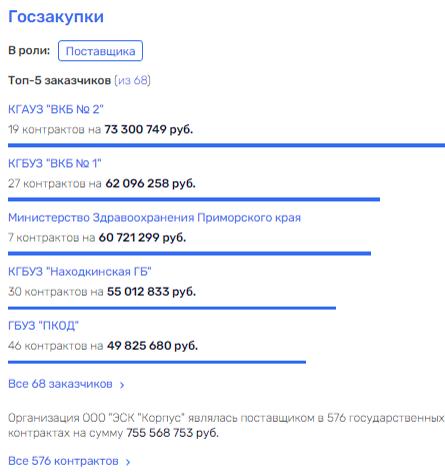Open Министерство Здравоохранения Приморского края link
This screenshot has height=472, width=445.
tap(154, 218)
